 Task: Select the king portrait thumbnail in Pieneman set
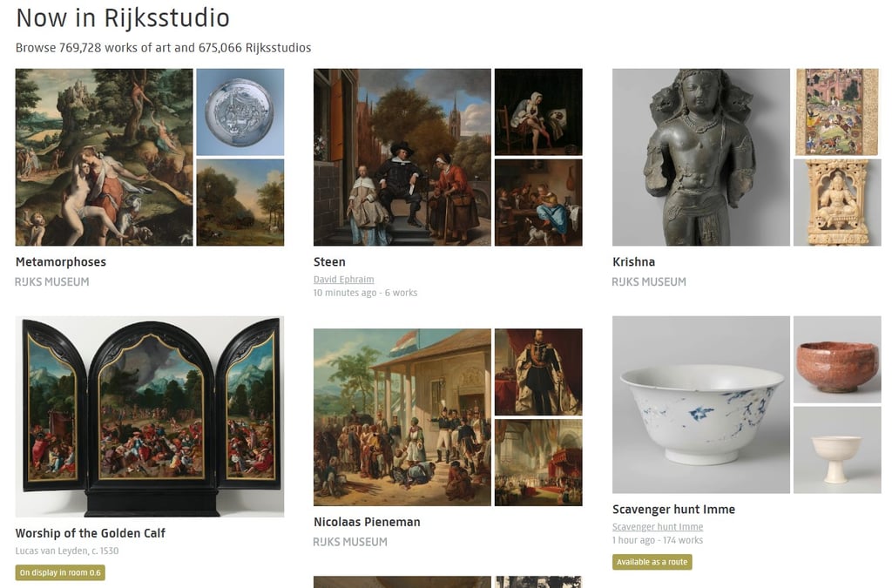tap(538, 372)
